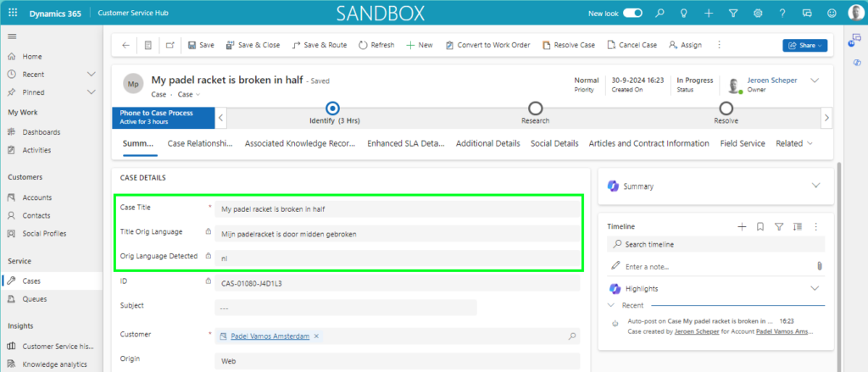Add a new timeline record with plus icon
Image resolution: width=868 pixels, height=372 pixels.
click(x=742, y=226)
